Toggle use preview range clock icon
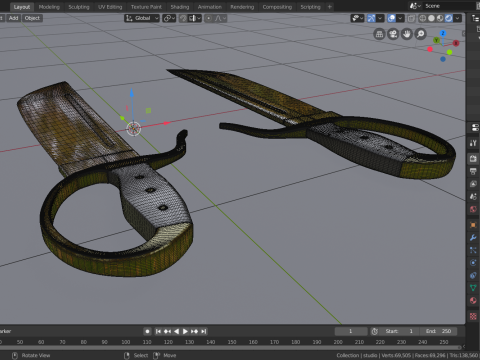Image resolution: width=480 pixels, height=360 pixels. (x=375, y=331)
